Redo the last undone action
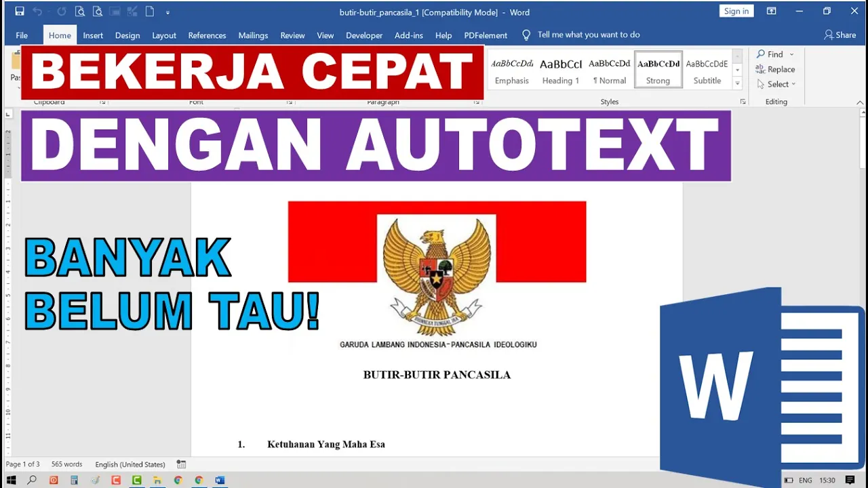This screenshot has height=488, width=868. tap(62, 12)
